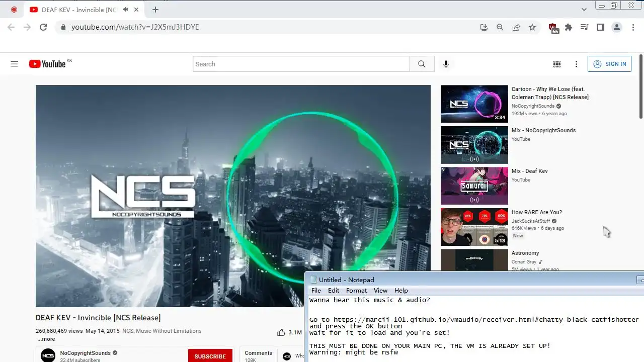Open Mix - Deaf Kev thumbnail
Screen dimensions: 644x362
coord(474,186)
